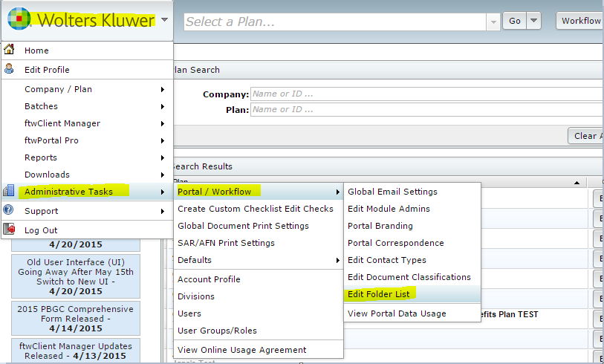The height and width of the screenshot is (364, 604).
Task: Expand the ftwPortal Pro submenu arrow
Action: point(163,140)
